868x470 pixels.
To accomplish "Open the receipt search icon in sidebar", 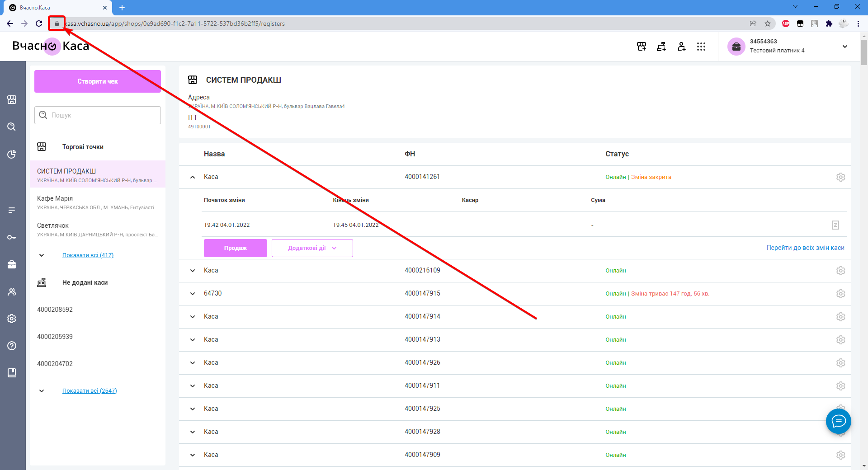I will [12, 127].
